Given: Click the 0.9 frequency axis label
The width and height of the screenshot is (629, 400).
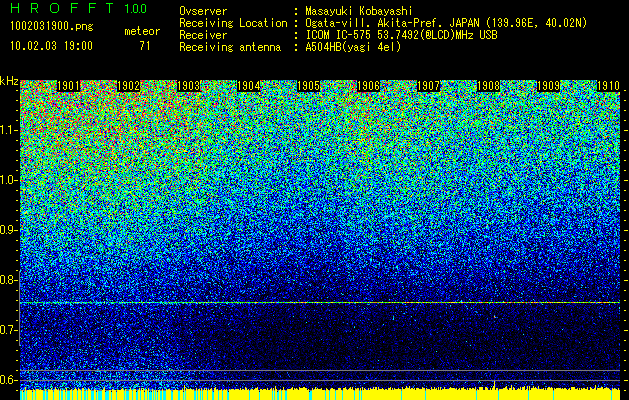Looking at the screenshot, I should tap(9, 230).
